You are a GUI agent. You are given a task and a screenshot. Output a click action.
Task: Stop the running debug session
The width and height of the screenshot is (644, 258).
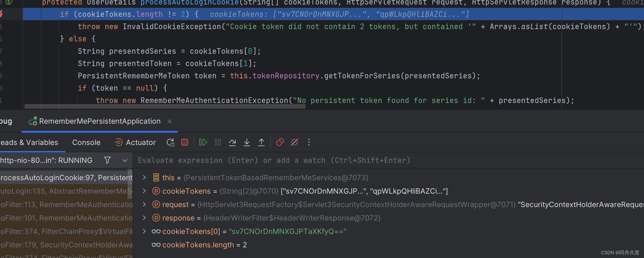(185, 142)
